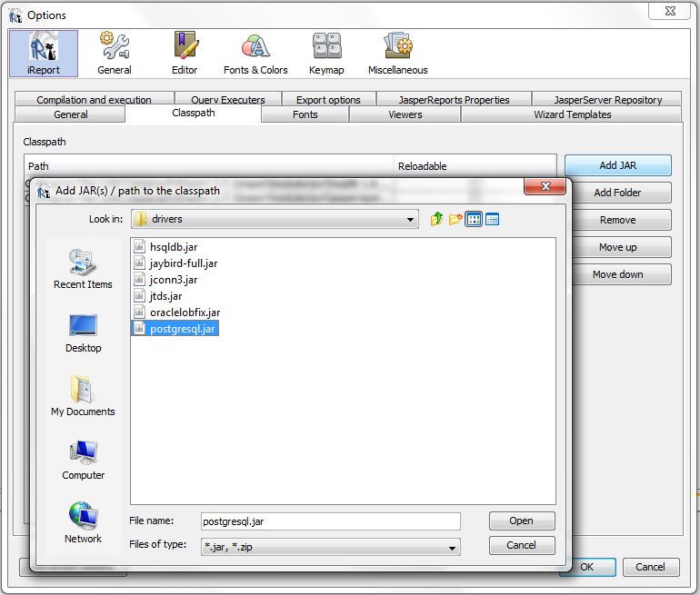Switch to Details view icon
The width and height of the screenshot is (700, 595).
click(x=492, y=219)
